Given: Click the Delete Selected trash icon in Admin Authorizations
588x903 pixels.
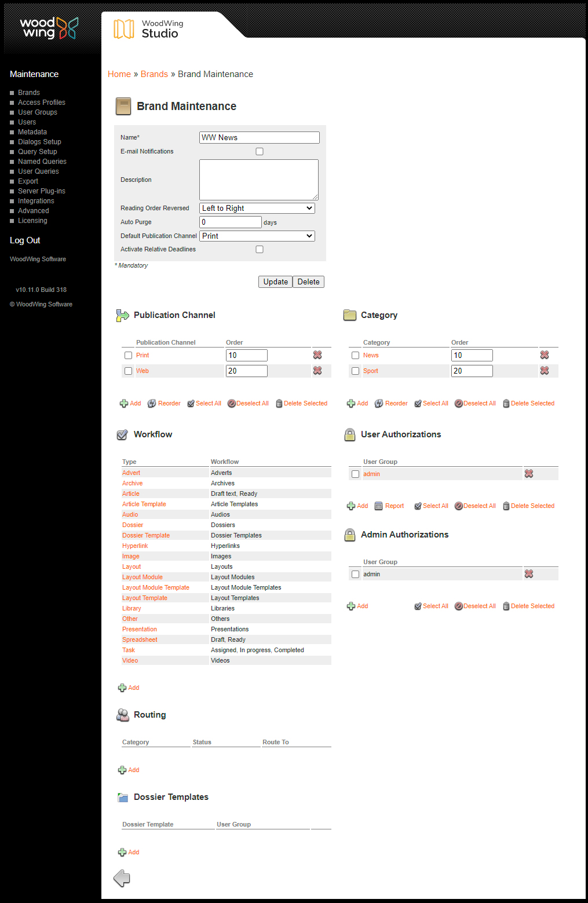Looking at the screenshot, I should tap(506, 606).
